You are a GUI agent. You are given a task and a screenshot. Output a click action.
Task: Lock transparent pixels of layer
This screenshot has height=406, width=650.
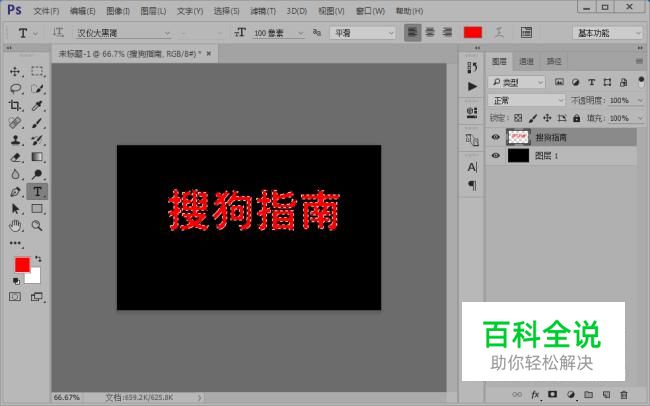(518, 118)
